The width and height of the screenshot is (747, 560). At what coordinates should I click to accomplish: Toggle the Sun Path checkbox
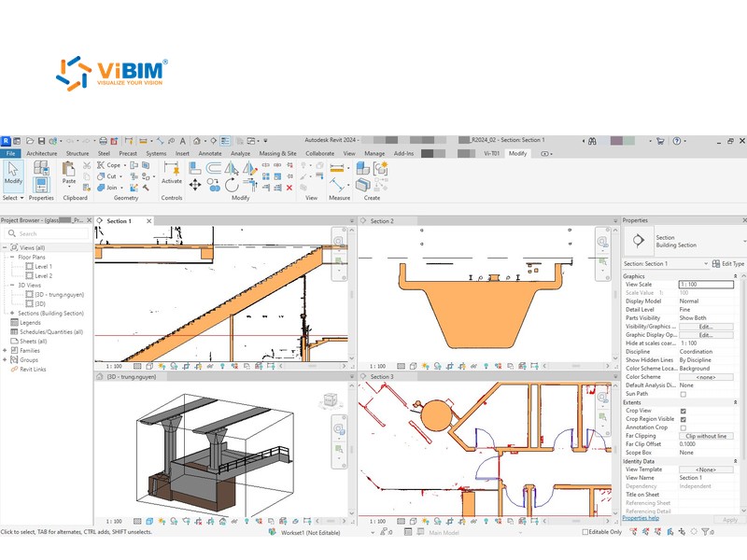684,394
